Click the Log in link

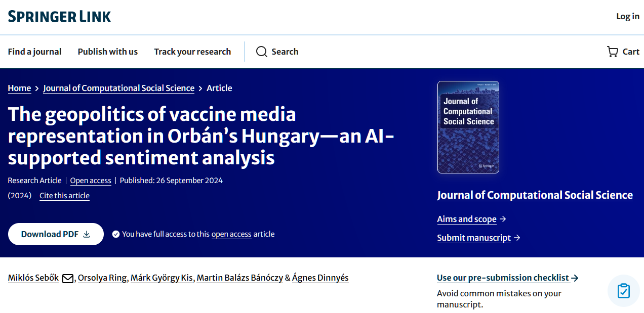tap(627, 16)
